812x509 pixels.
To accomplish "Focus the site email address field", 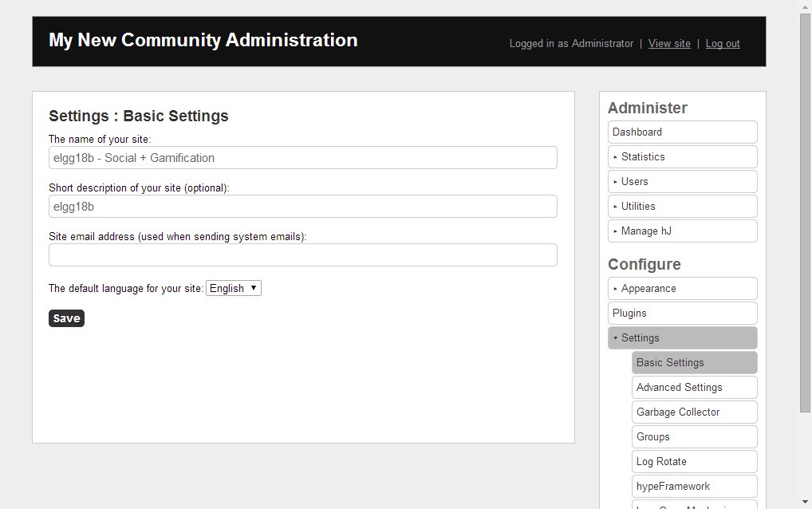I will 302,255.
